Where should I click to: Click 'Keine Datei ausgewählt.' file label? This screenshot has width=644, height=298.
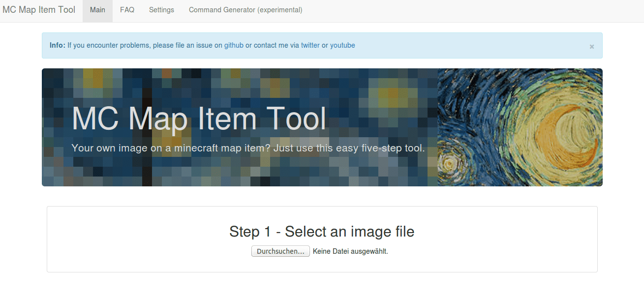350,251
